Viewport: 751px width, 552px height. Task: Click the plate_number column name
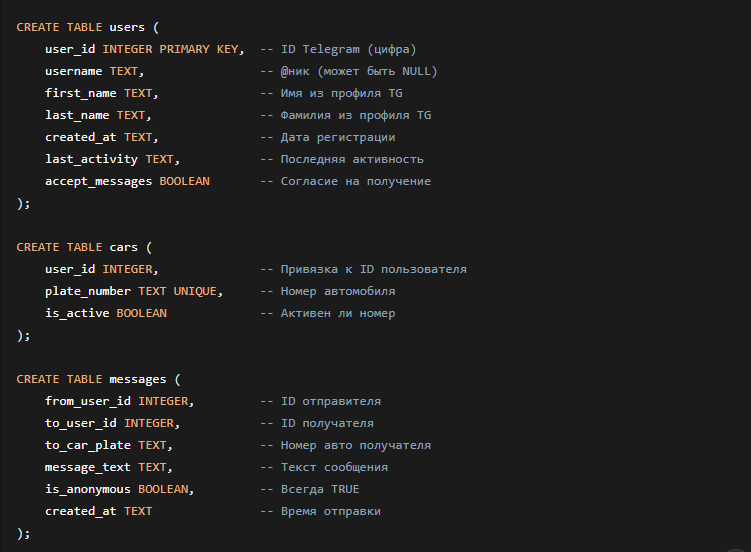click(x=87, y=291)
